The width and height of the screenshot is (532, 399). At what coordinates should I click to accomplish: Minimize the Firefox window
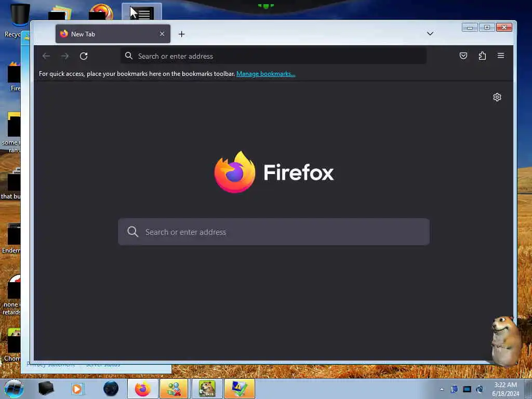(470, 27)
